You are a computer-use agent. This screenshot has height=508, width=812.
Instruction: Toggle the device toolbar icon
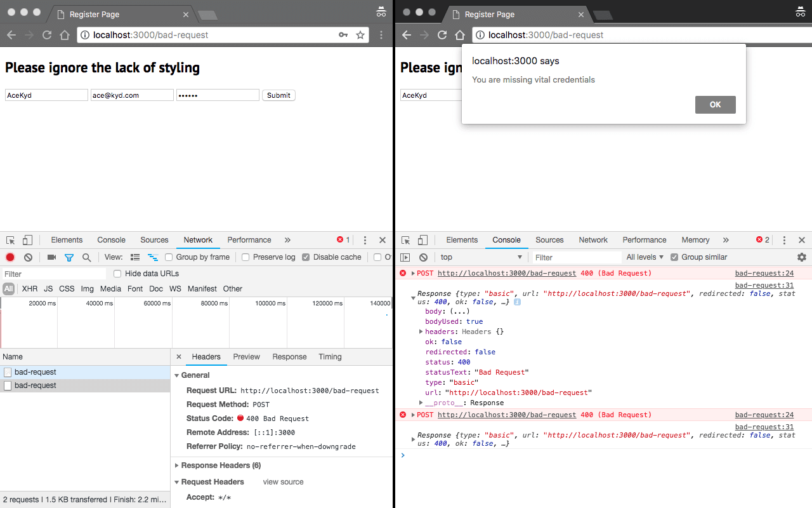pos(26,239)
